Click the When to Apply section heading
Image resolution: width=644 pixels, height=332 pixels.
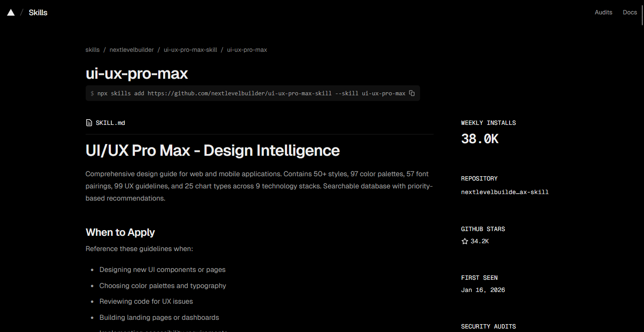point(120,232)
